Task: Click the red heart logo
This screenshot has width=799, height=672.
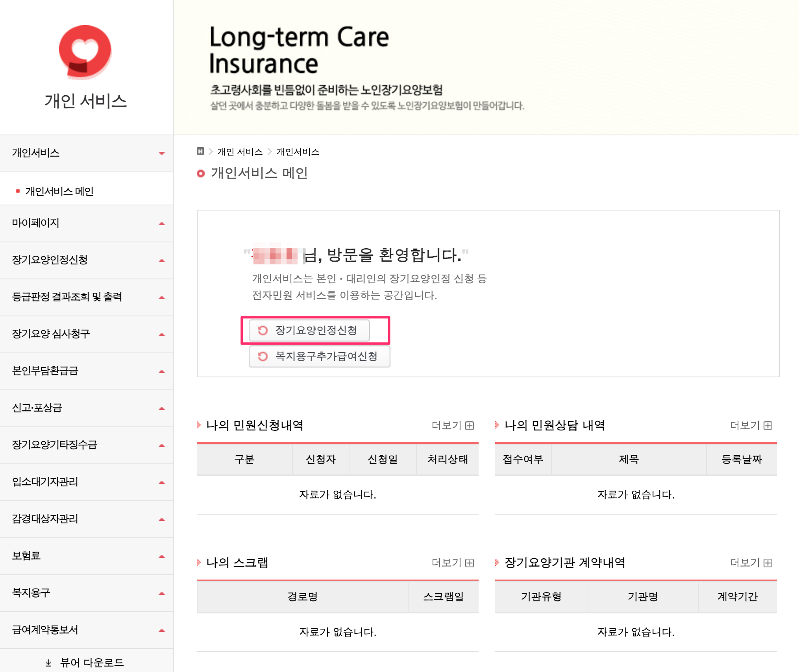Action: [x=85, y=52]
